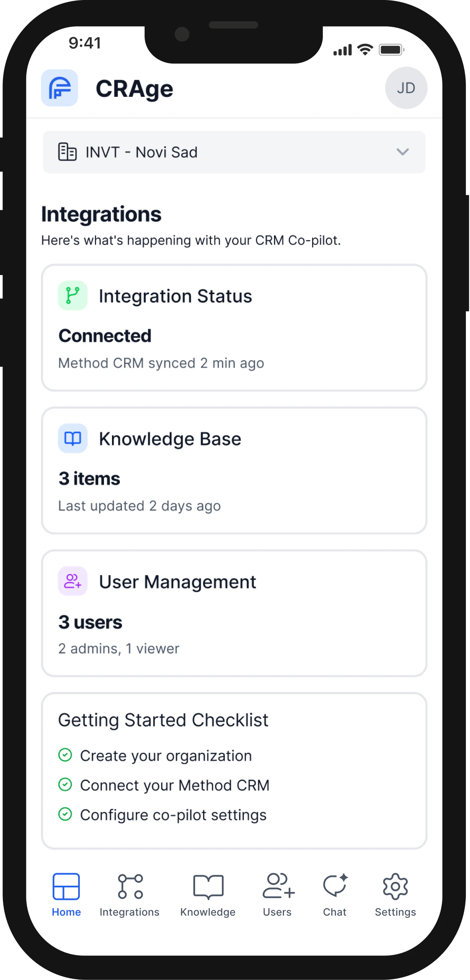Click the JD profile avatar
The height and width of the screenshot is (980, 470).
(406, 88)
